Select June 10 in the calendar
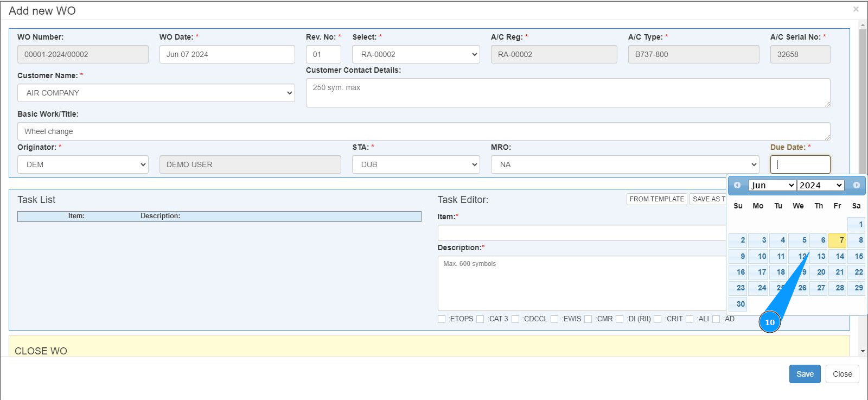 pyautogui.click(x=758, y=256)
